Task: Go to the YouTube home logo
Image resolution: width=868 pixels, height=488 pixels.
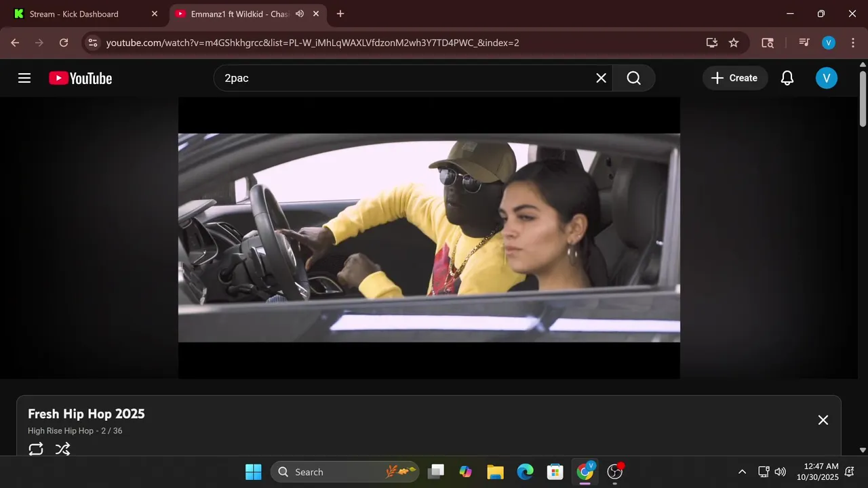Action: pos(80,79)
